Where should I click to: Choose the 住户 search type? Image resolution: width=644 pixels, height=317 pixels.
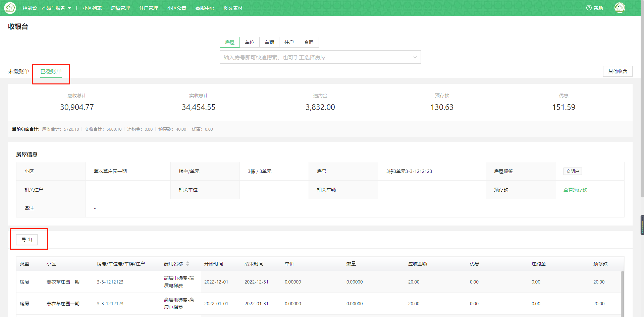click(289, 42)
